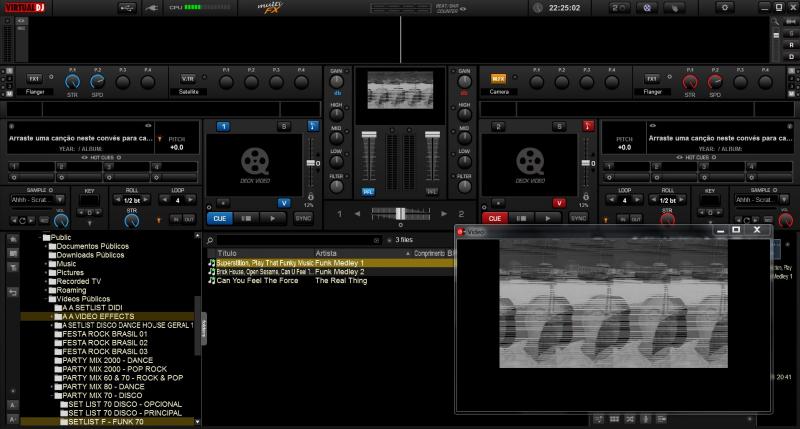Click the top sidebar icon beside Public folder
This screenshot has width=800, height=429.
[13, 239]
